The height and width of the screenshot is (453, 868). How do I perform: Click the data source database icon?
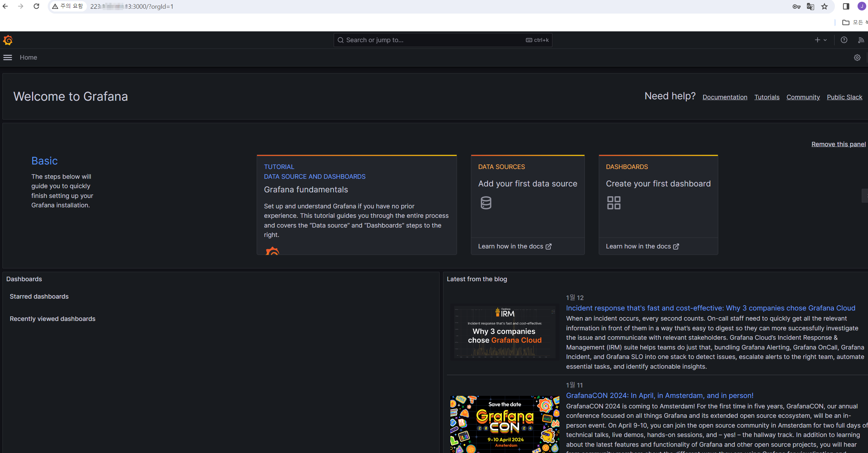(x=486, y=203)
